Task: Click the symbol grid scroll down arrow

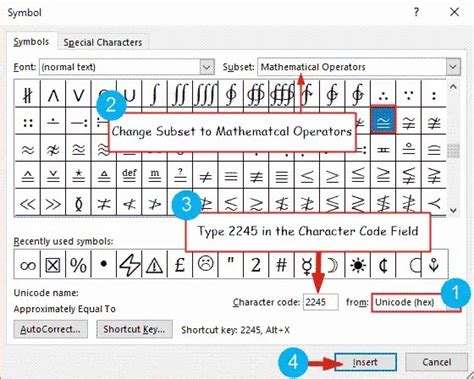Action: pos(453,210)
